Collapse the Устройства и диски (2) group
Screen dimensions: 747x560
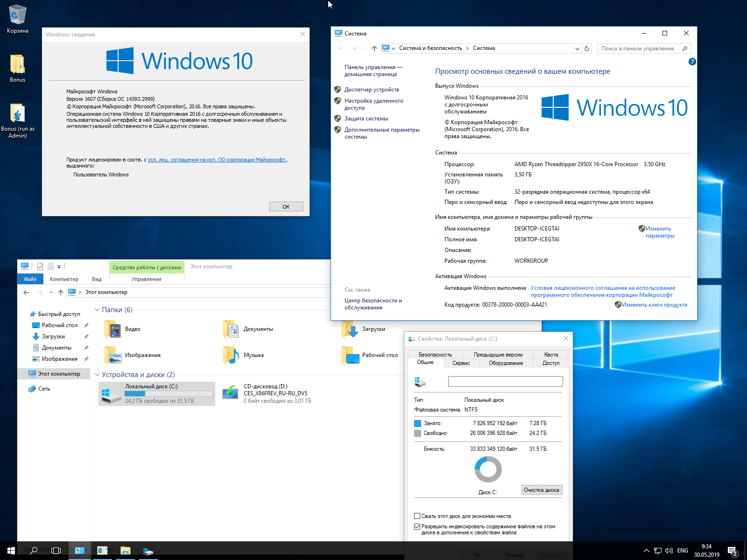coord(97,375)
